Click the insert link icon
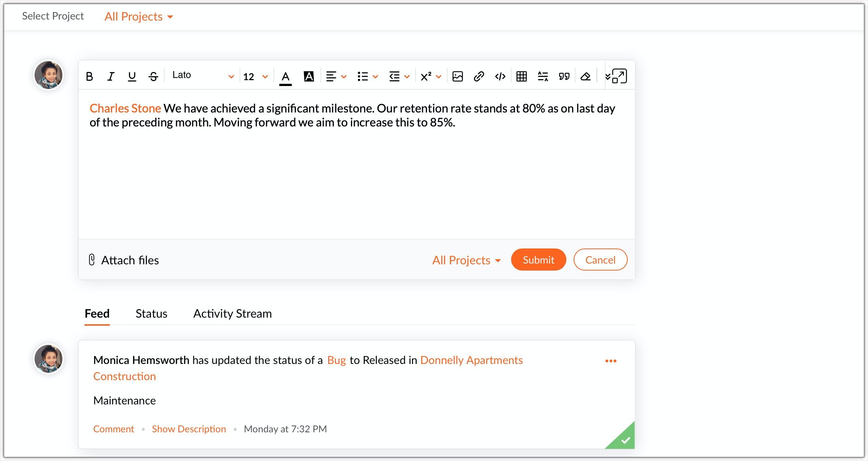 (479, 76)
